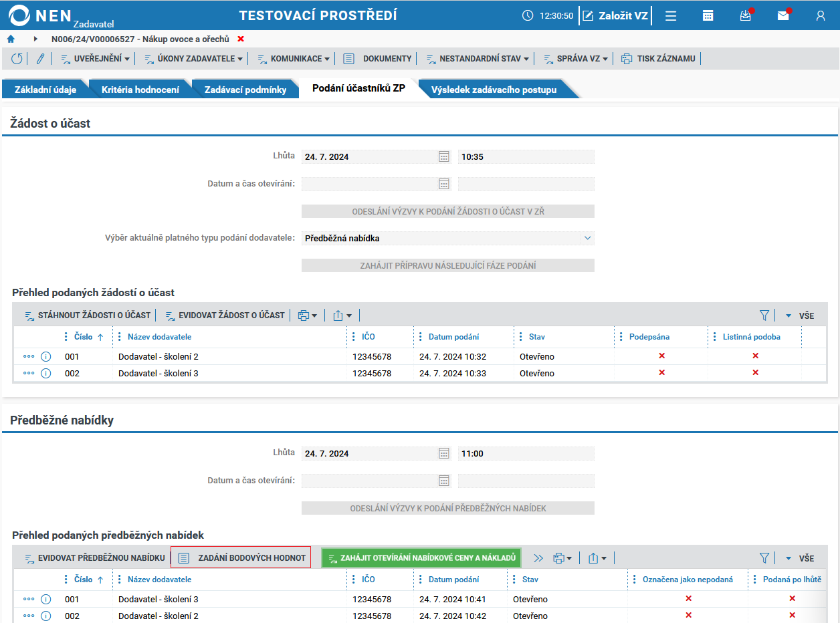Viewport: 840px width, 623px height.
Task: Open print dropdown in žádosti table toolbar
Action: point(308,315)
